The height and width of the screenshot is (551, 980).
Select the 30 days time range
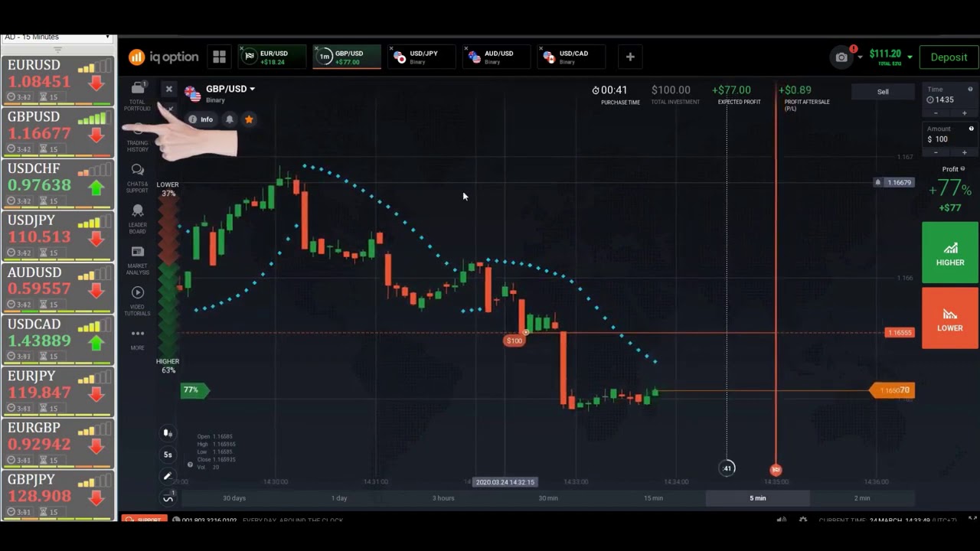pos(234,498)
